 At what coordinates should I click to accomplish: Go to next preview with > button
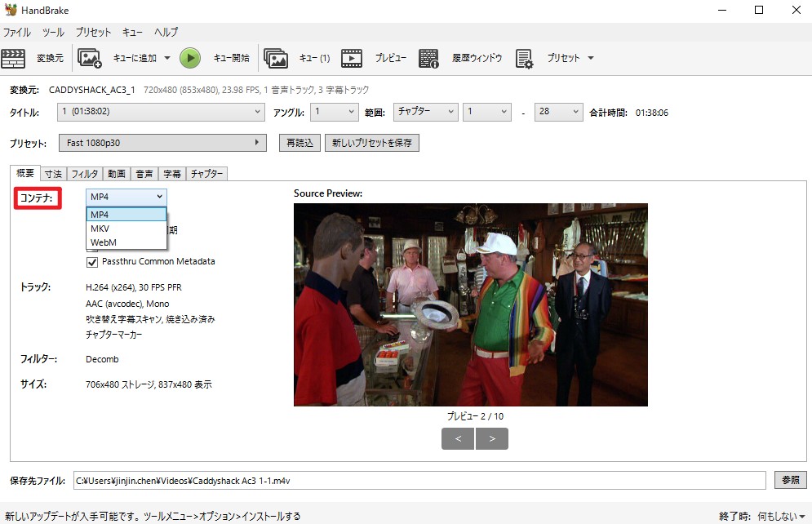[492, 438]
